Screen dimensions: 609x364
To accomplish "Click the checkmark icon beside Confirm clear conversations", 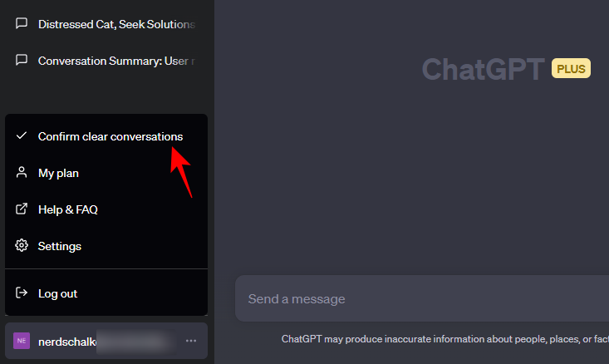I will (22, 135).
